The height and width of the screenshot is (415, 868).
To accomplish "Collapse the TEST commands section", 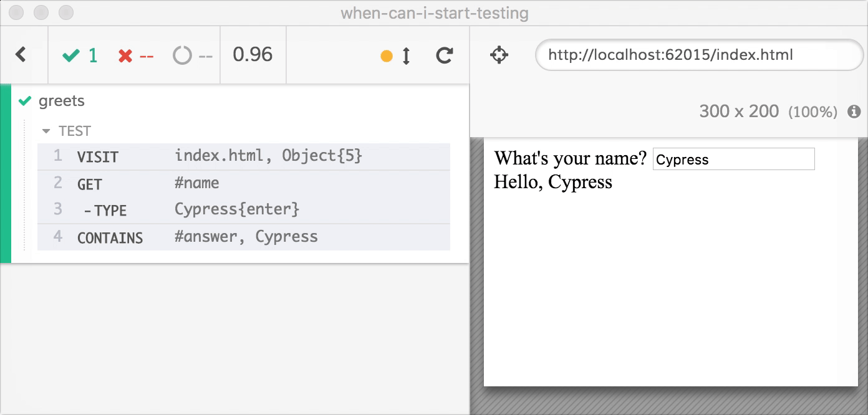I will tap(46, 131).
